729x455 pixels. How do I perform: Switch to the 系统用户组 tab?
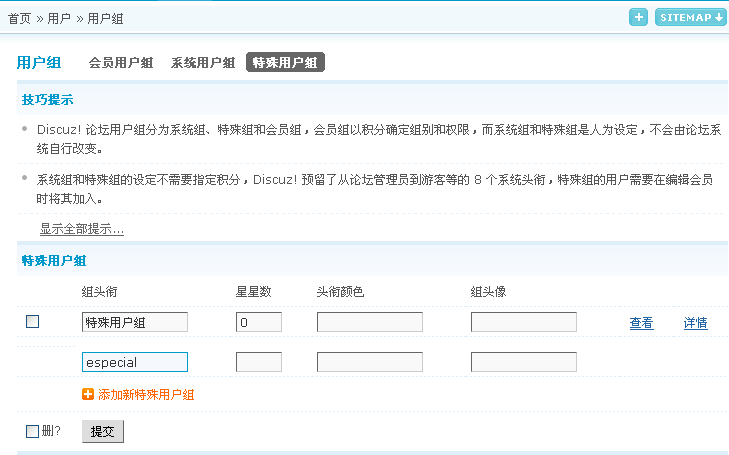pyautogui.click(x=203, y=62)
